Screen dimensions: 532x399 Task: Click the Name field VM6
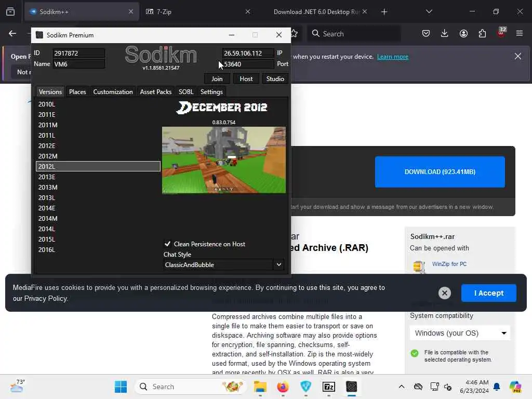tap(78, 64)
